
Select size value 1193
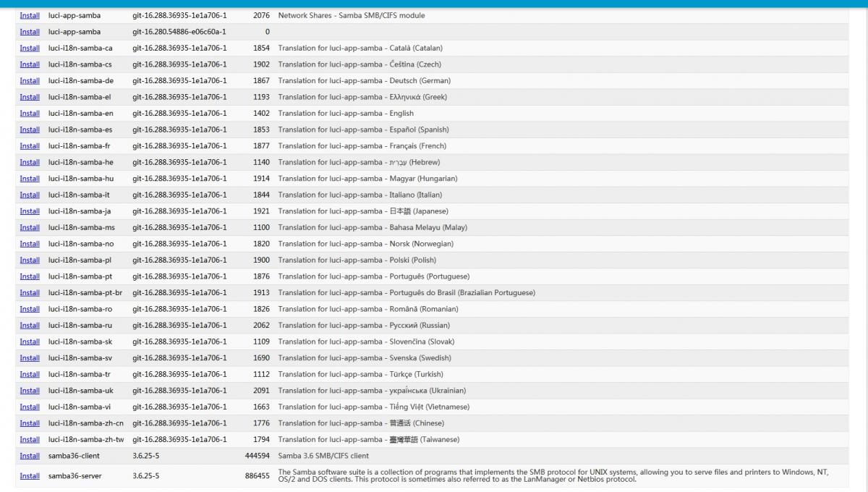[262, 97]
